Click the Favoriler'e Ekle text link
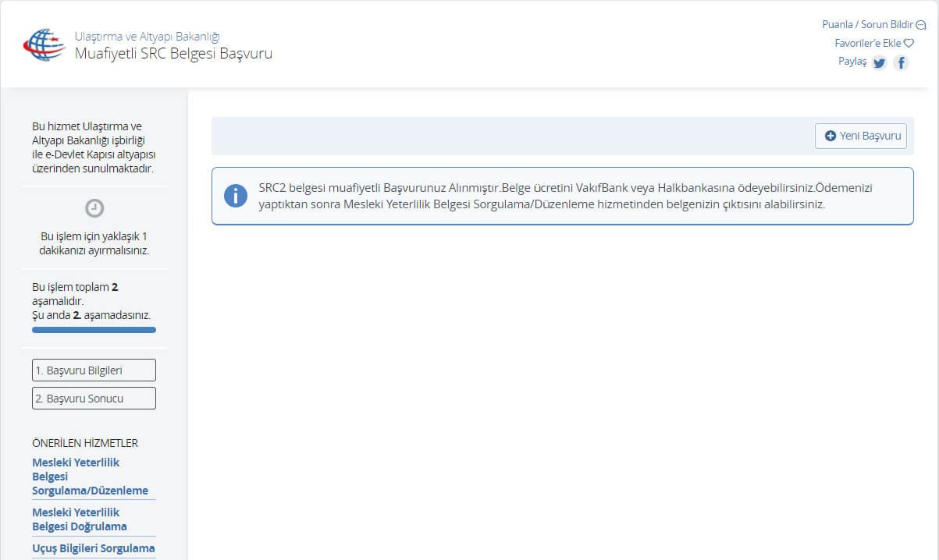 [867, 44]
